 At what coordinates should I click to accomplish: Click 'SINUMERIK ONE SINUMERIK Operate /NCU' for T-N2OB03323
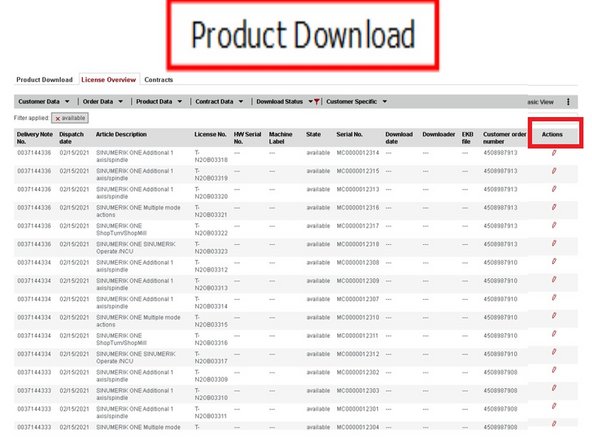point(136,248)
